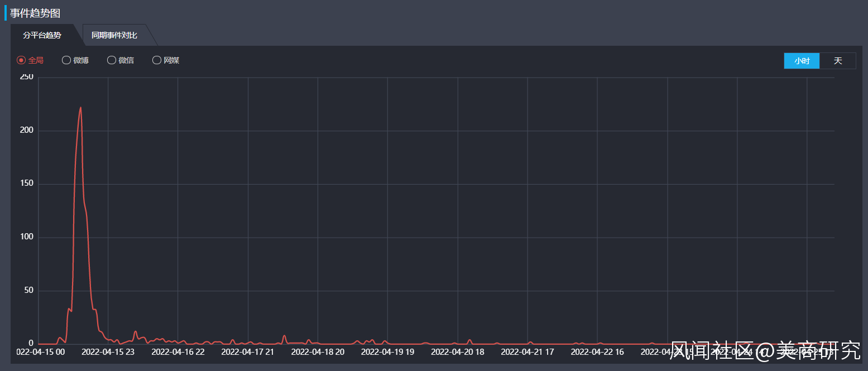
Task: Click the 事件趋势图 panel title
Action: [35, 13]
